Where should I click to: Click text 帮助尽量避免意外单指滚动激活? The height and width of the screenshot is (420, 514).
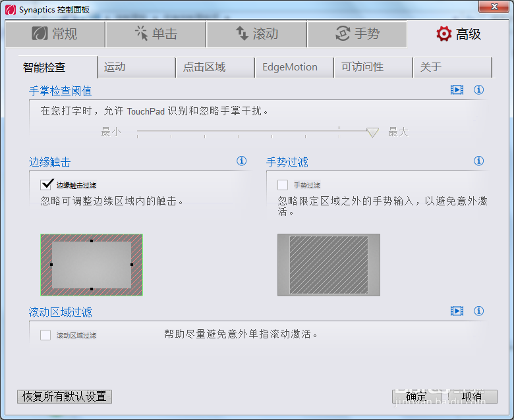coord(241,334)
